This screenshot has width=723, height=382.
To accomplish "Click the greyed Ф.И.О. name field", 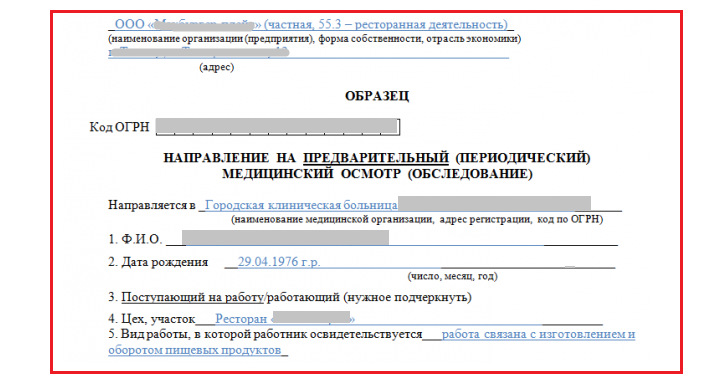I will coord(285,238).
